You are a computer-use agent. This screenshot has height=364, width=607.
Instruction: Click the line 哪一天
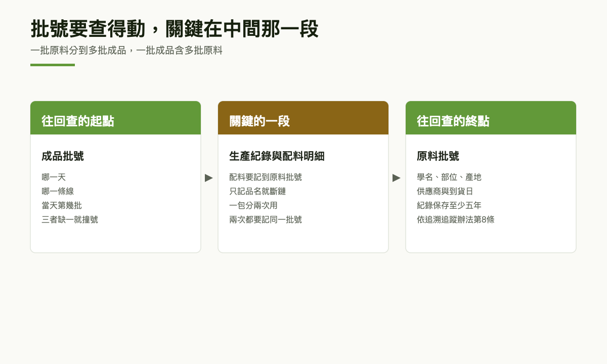54,177
